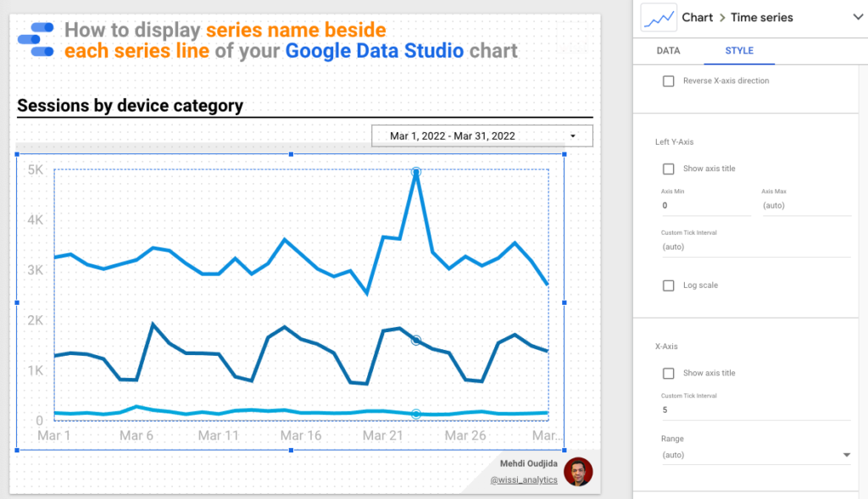868x499 pixels.
Task: Click the 'Mehdi Oudjida' name text
Action: (x=529, y=463)
